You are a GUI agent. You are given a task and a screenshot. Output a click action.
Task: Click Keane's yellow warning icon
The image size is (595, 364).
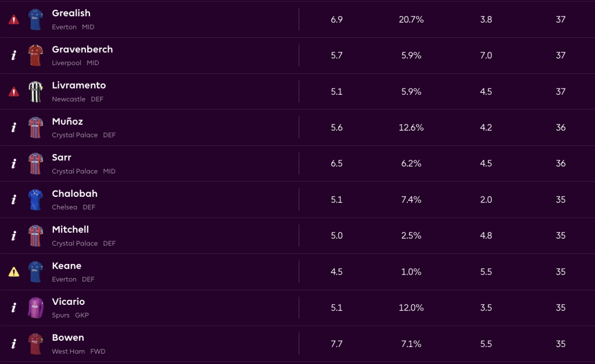coord(13,272)
